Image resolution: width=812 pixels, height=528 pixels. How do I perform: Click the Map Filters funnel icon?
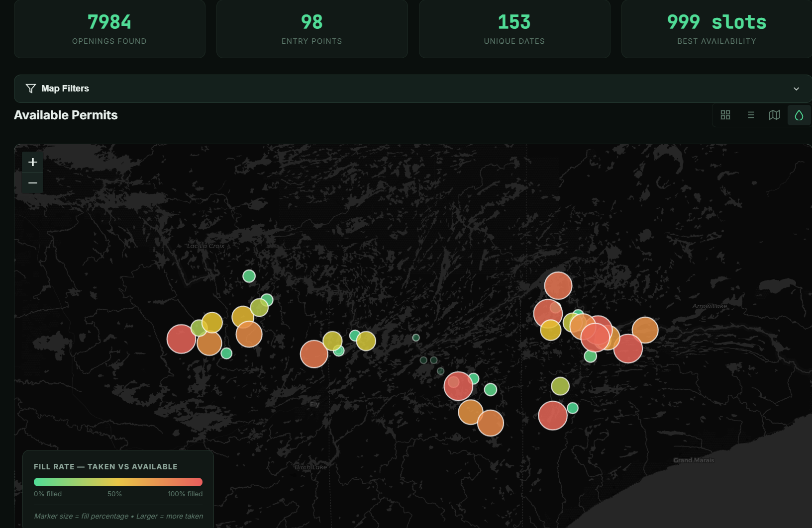31,88
